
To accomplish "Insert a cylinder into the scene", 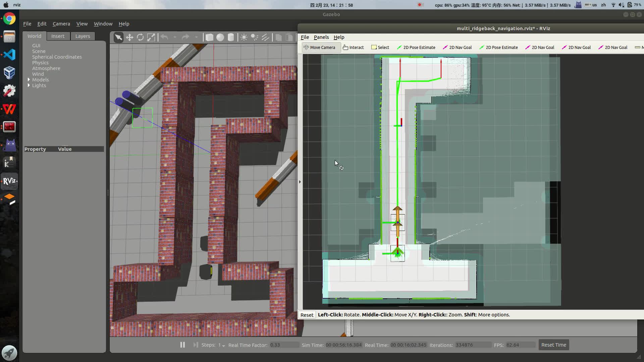I will (231, 37).
